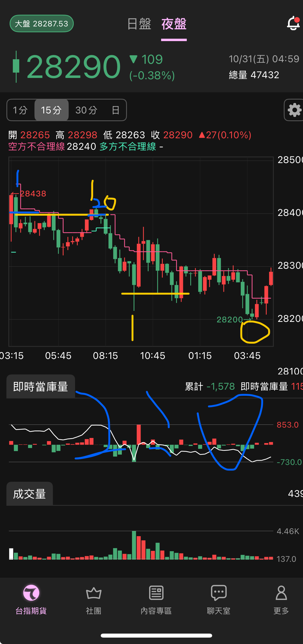Switch chart interval to 日
The width and height of the screenshot is (303, 644).
115,110
